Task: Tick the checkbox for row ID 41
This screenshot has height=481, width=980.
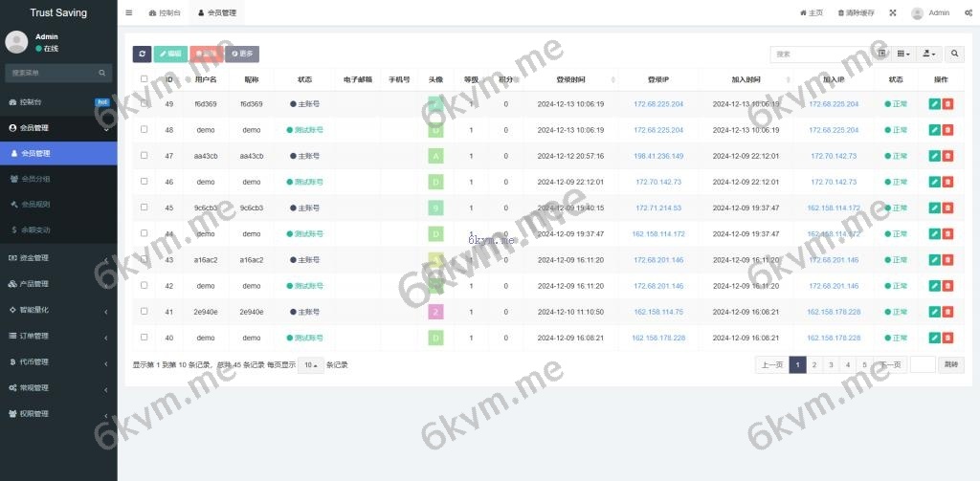Action: pyautogui.click(x=145, y=312)
